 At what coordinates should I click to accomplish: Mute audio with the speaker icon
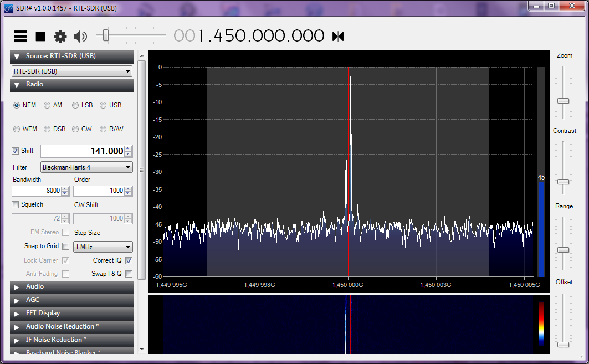coord(80,37)
